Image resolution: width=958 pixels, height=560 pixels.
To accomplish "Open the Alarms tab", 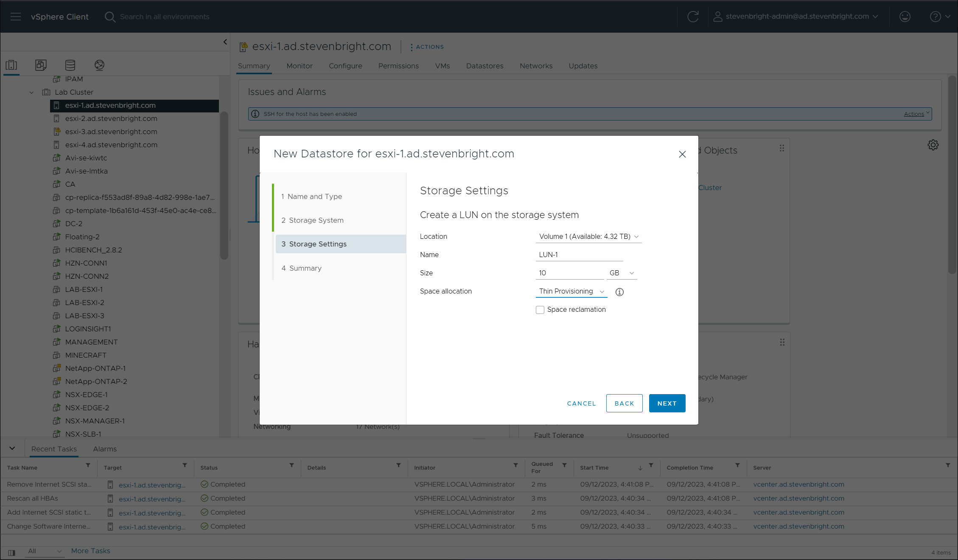I will (x=105, y=449).
